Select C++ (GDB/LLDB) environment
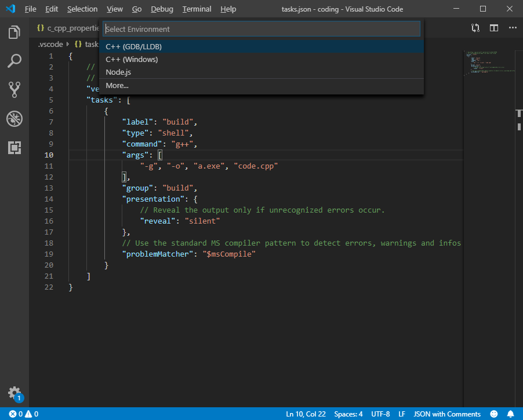 [135, 46]
